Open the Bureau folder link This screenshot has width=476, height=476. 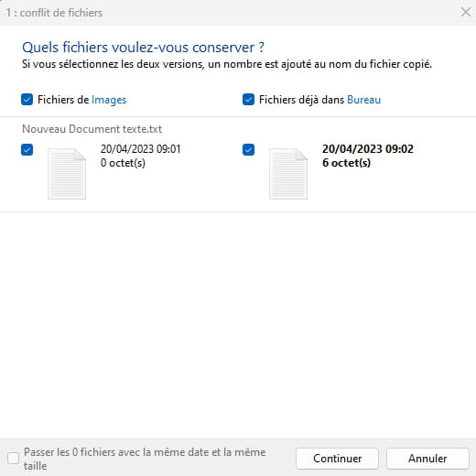click(363, 100)
